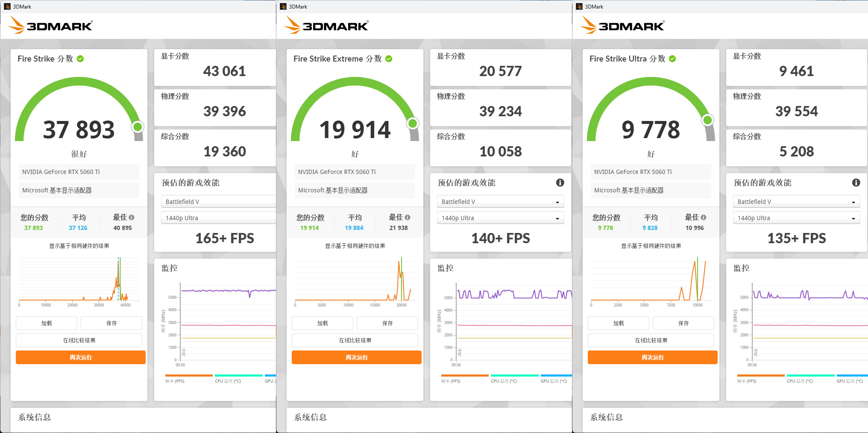Click the 3DMark title bar icon in Fire Strike window
The height and width of the screenshot is (433, 868).
point(7,6)
